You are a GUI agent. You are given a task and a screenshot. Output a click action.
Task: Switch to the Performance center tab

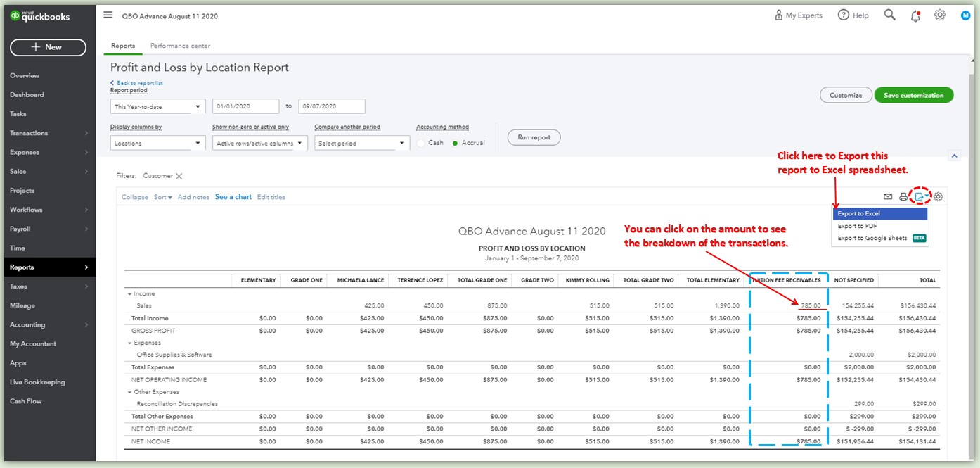pyautogui.click(x=180, y=46)
